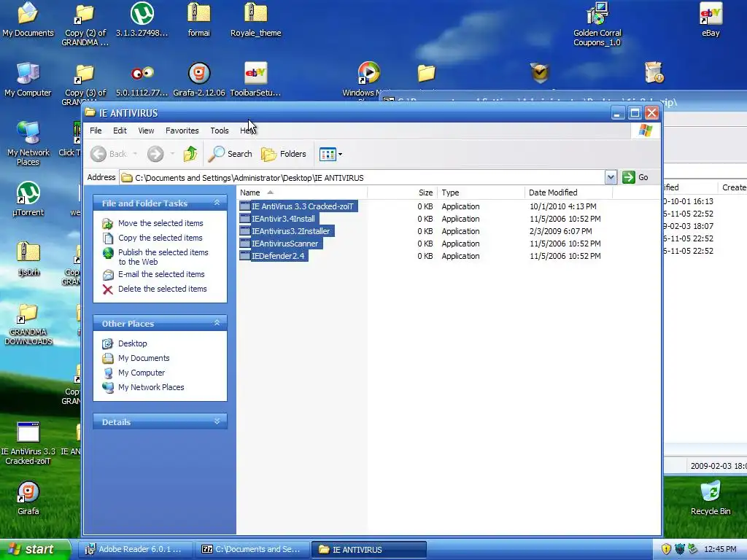
Task: Select the Royale_theme zip icon
Action: tap(256, 20)
